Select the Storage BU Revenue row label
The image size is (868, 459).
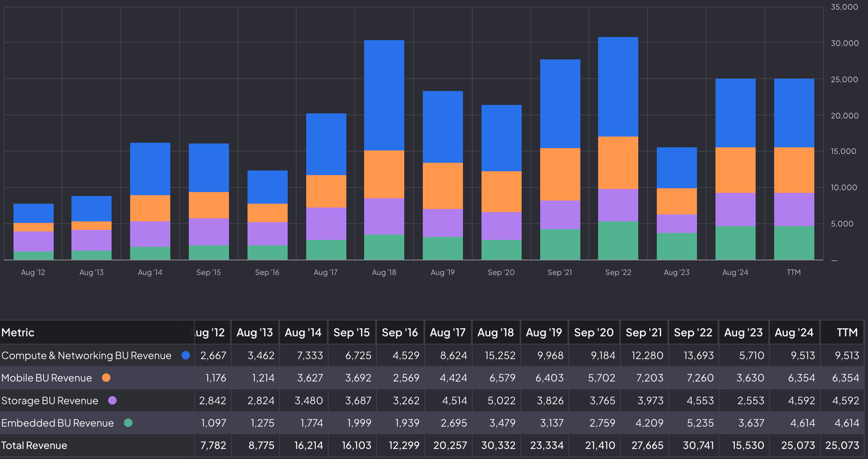coord(50,401)
